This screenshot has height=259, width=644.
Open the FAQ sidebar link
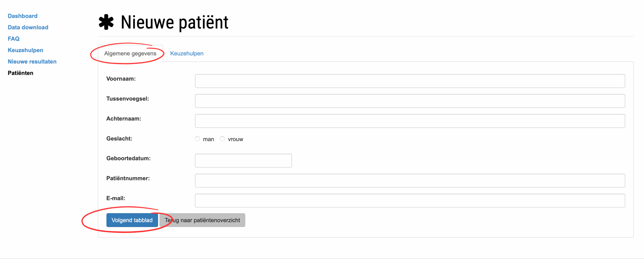coord(14,39)
